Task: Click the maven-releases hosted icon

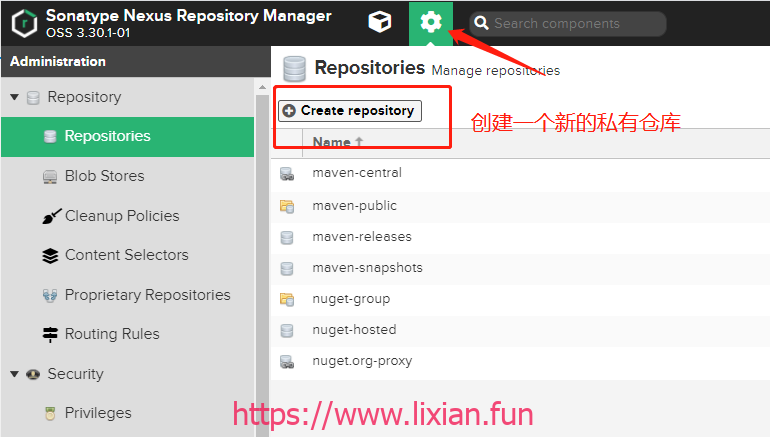Action: 287,238
